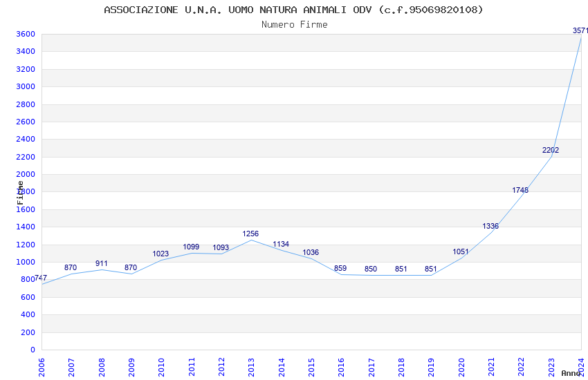Click x-axis year label 2007
Image resolution: width=588 pixels, height=380 pixels.
click(x=72, y=368)
